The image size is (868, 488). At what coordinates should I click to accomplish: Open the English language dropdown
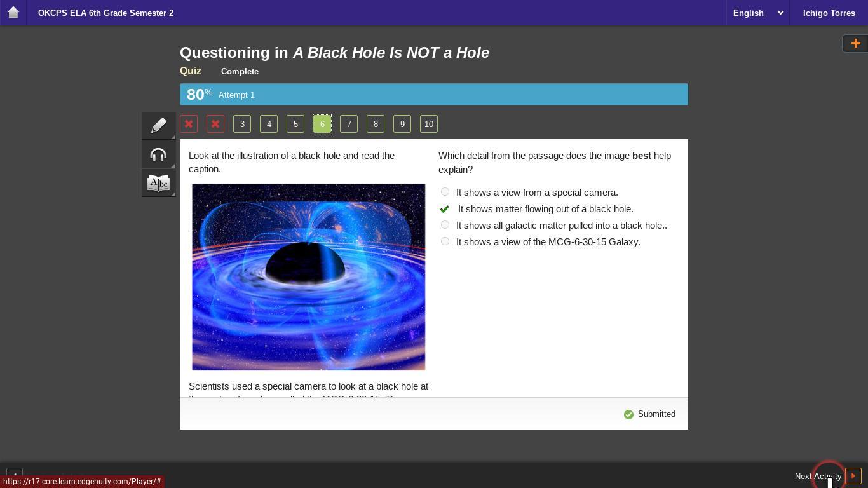click(x=758, y=13)
